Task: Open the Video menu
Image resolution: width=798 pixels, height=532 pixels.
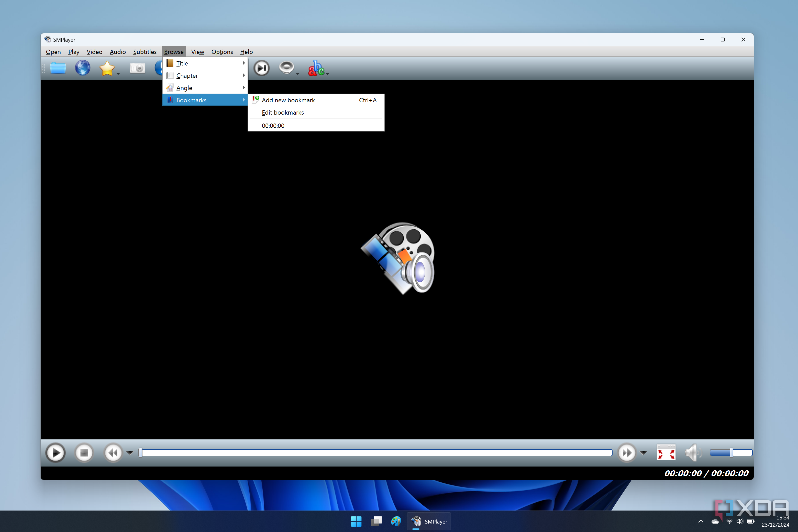Action: click(94, 52)
